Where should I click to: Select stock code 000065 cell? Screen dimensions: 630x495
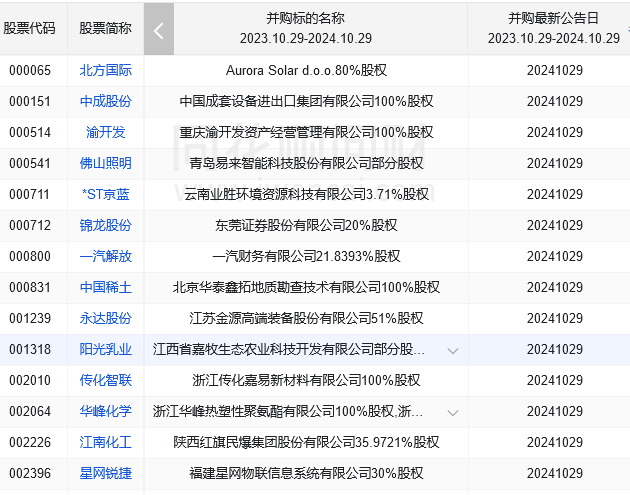30,71
